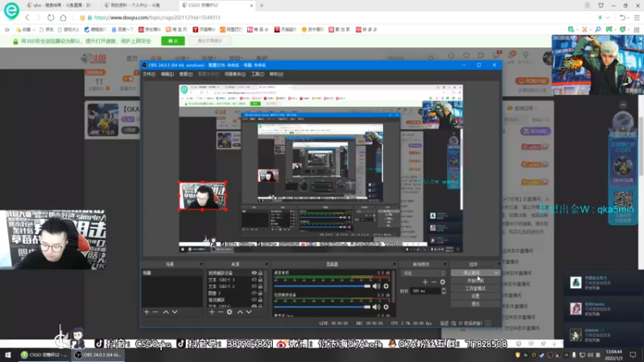Toggle lock on 文本 (GDI+) 2 source
The height and width of the screenshot is (362, 644).
point(260,286)
